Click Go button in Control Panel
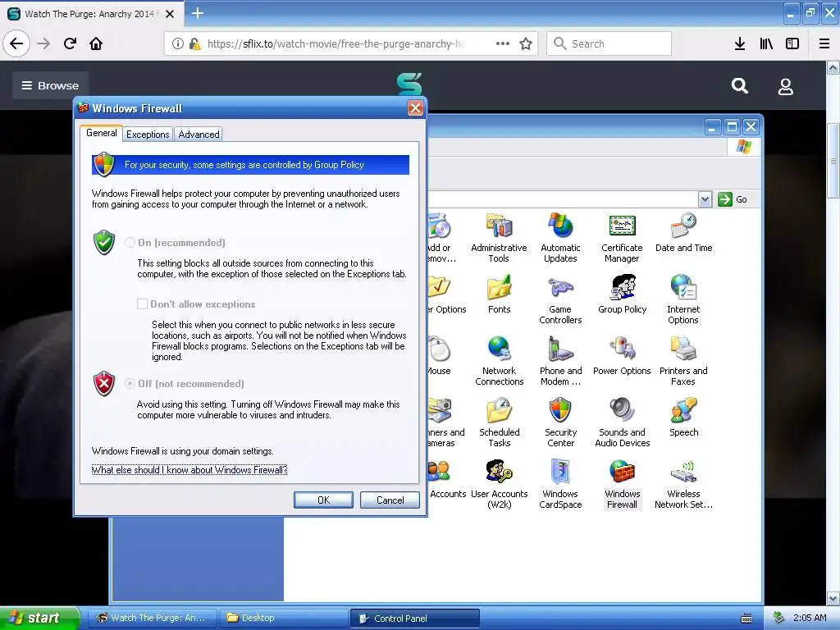Viewport: 840px width, 630px height. [x=733, y=199]
